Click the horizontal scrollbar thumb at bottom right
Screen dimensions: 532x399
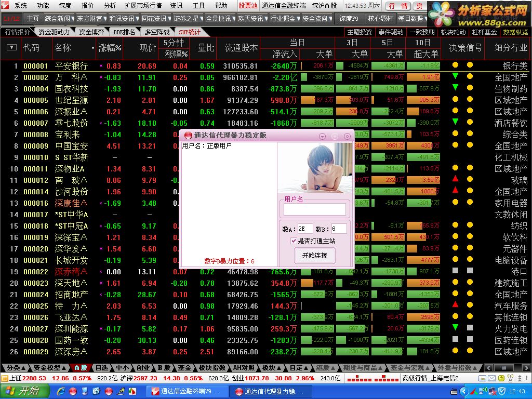tap(503, 368)
